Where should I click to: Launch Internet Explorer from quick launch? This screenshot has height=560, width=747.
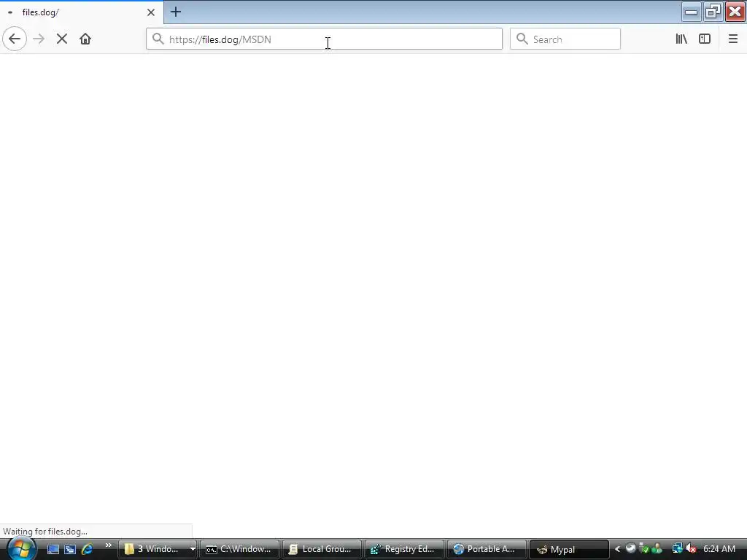[x=88, y=549]
